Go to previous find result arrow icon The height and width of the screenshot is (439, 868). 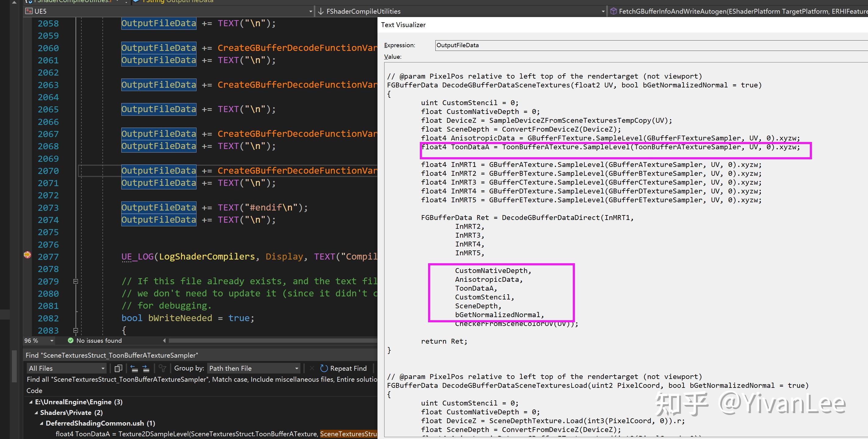[x=134, y=368]
